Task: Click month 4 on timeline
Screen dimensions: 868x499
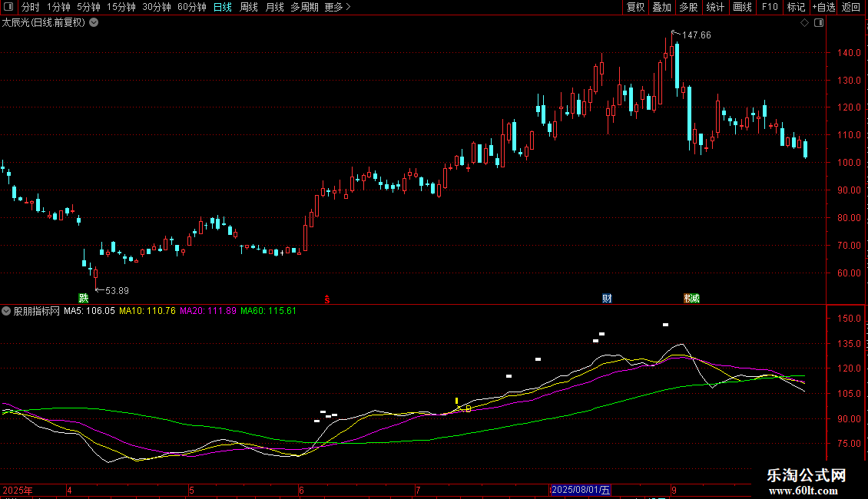Action: (69, 490)
